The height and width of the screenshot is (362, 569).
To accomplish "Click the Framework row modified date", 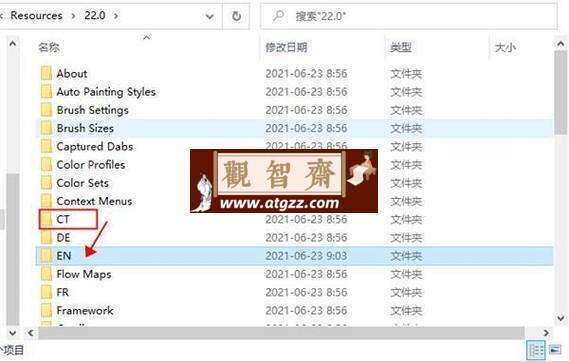I will coord(306,310).
